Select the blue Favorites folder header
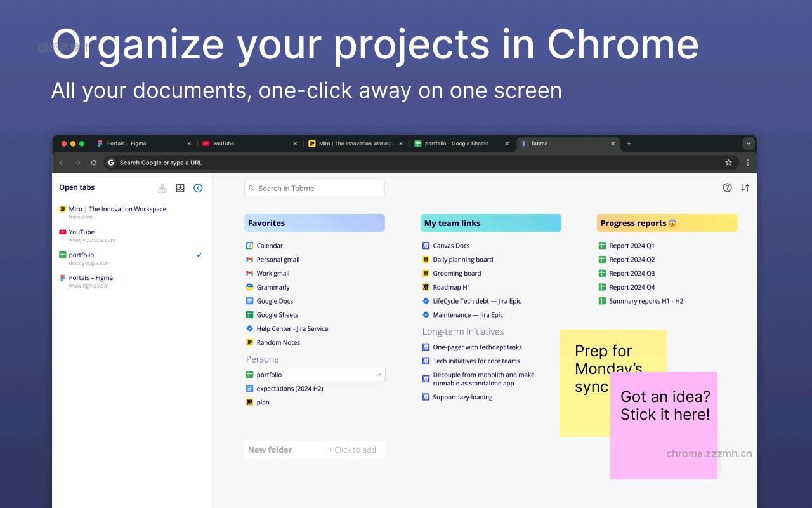The width and height of the screenshot is (812, 508). point(315,223)
